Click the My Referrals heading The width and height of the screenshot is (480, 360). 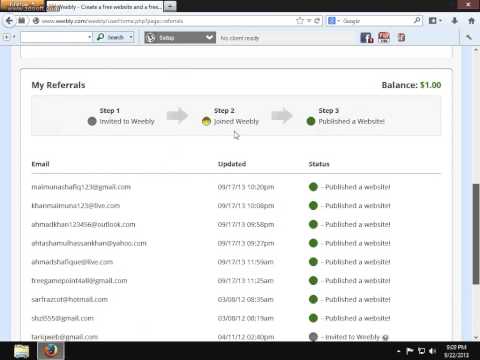click(x=58, y=85)
